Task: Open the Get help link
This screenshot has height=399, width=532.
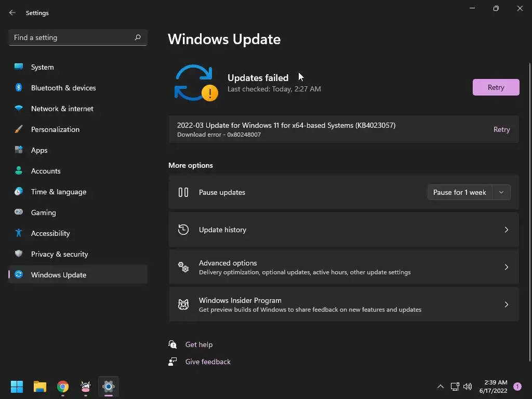Action: [x=199, y=344]
